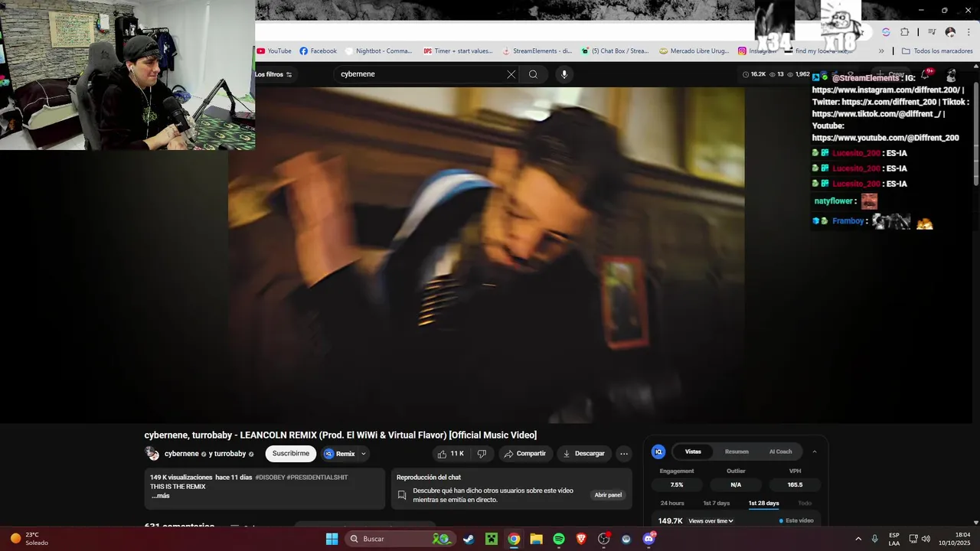Open Steam from the taskbar
This screenshot has width=980, height=551.
click(x=469, y=539)
